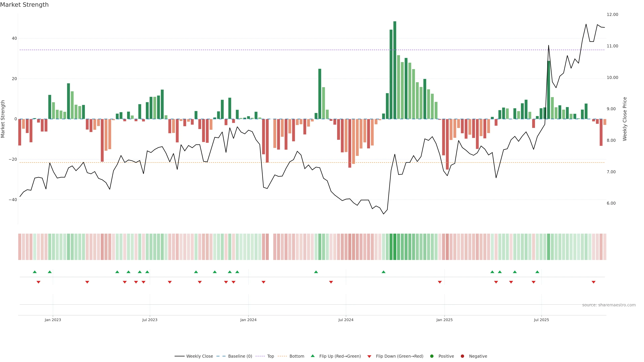Click the Weekly Close Price axis title
644x362 pixels.
pyautogui.click(x=625, y=119)
